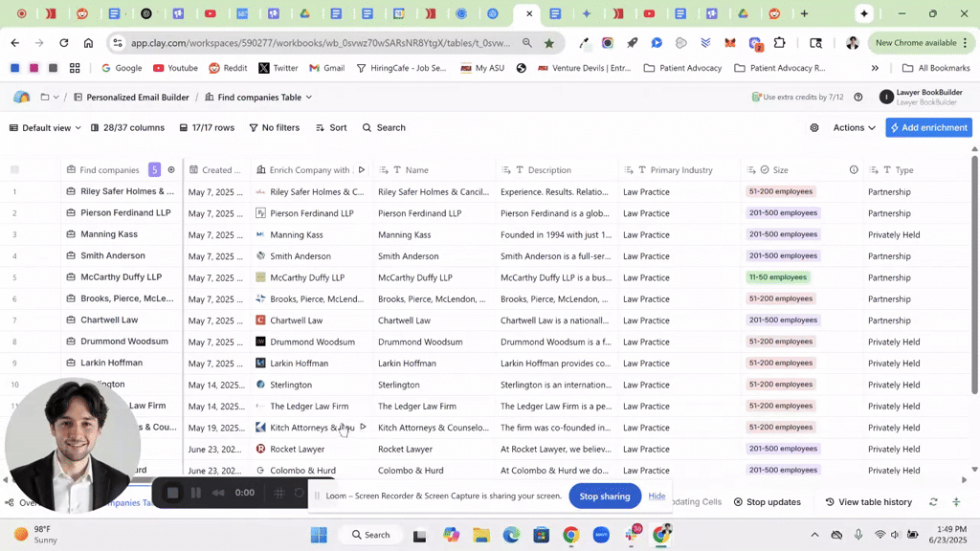The height and width of the screenshot is (551, 980).
Task: Click the Add enrichment button
Action: point(928,128)
